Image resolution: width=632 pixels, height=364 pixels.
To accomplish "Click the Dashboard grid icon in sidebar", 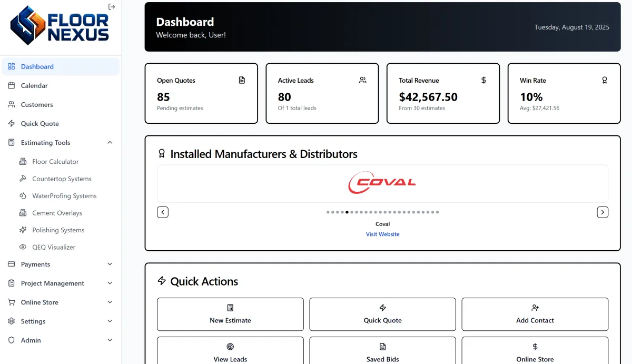I will tap(12, 66).
